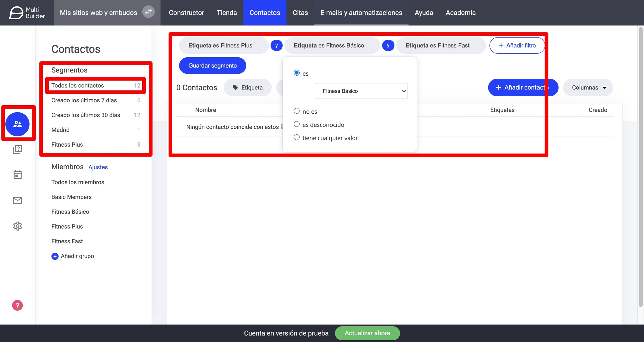Viewport: 644px width, 342px height.
Task: Open the calendar sidebar icon
Action: point(18,175)
